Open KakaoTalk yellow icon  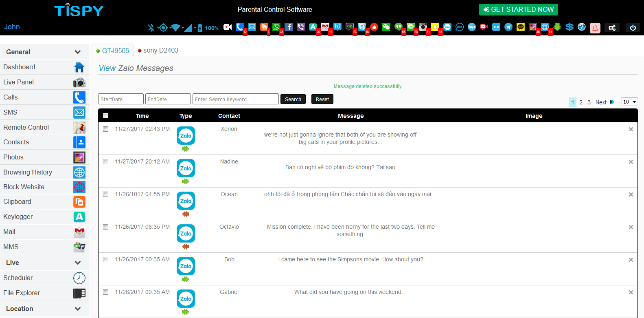[521, 27]
